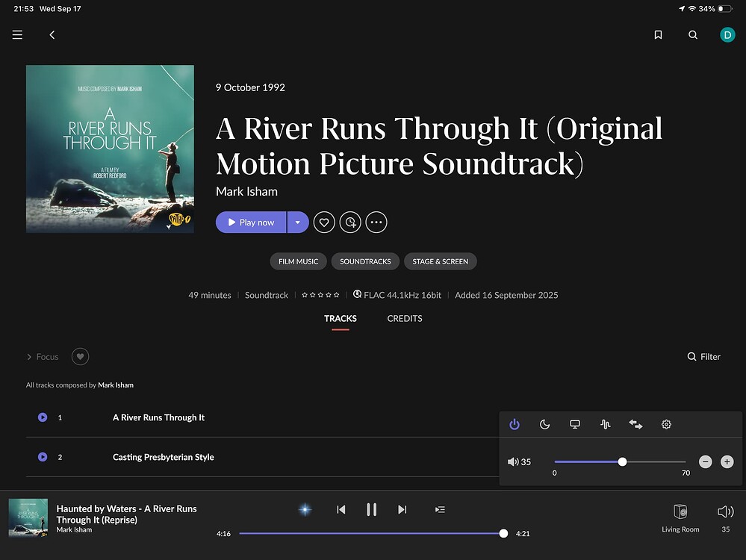Expand the Focus chevron
Viewport: 746px width, 560px height.
(30, 357)
